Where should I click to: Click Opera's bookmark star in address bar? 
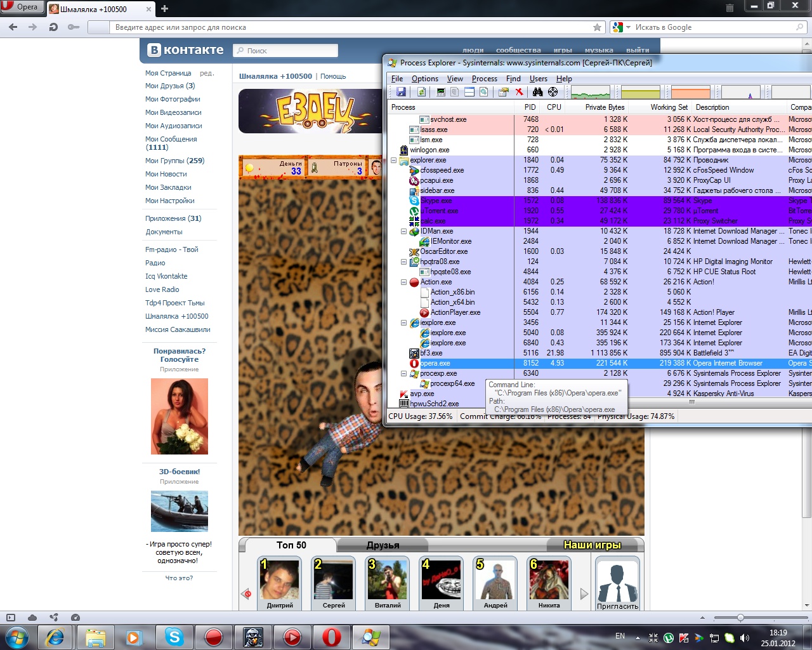click(597, 27)
